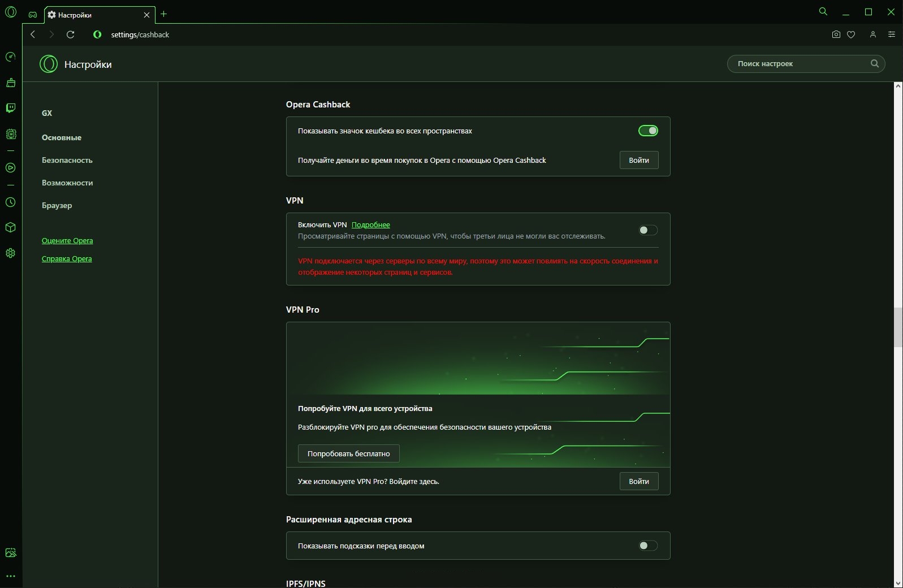The height and width of the screenshot is (588, 903).
Task: Open History clock icon in sidebar
Action: click(x=10, y=202)
